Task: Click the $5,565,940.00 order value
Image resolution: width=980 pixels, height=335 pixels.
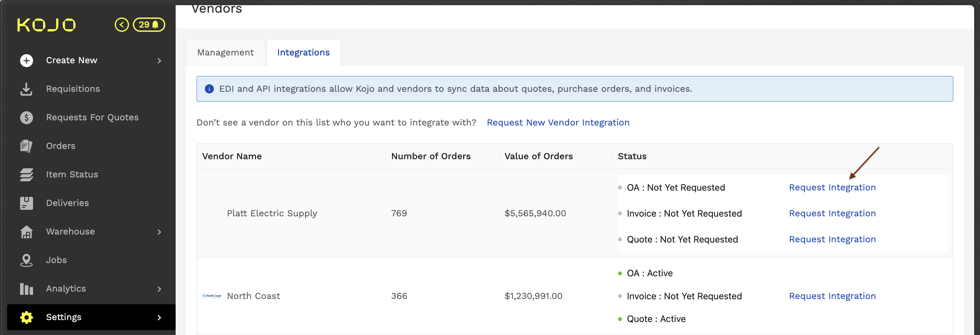Action: point(535,213)
